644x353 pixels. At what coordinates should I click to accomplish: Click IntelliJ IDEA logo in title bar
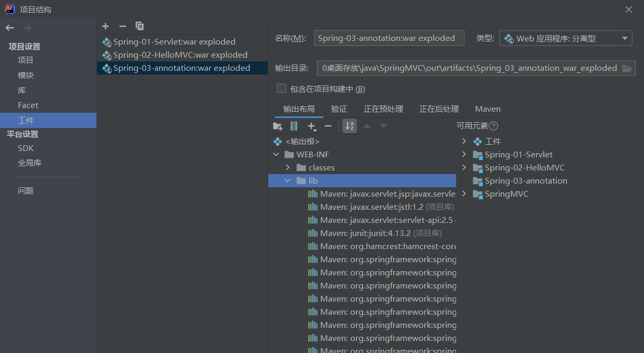(x=10, y=9)
